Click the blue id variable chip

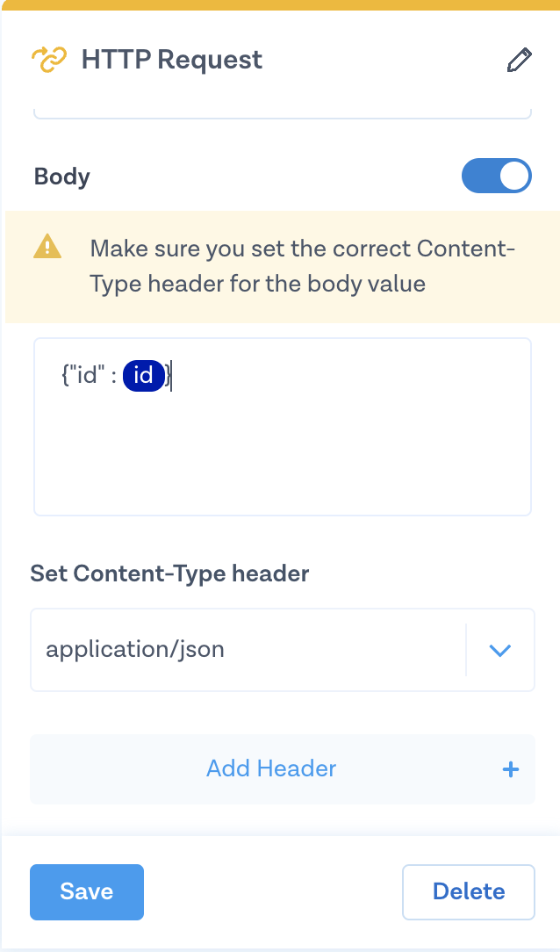[143, 377]
